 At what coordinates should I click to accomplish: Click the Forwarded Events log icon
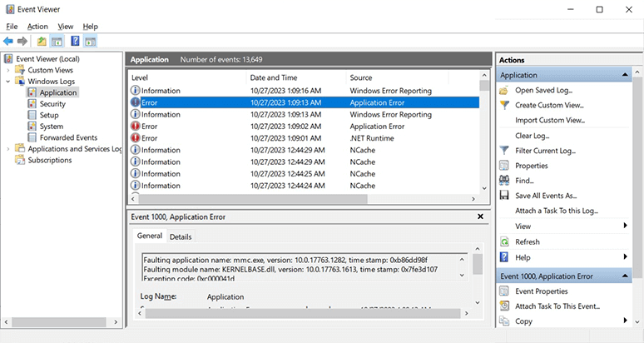32,137
